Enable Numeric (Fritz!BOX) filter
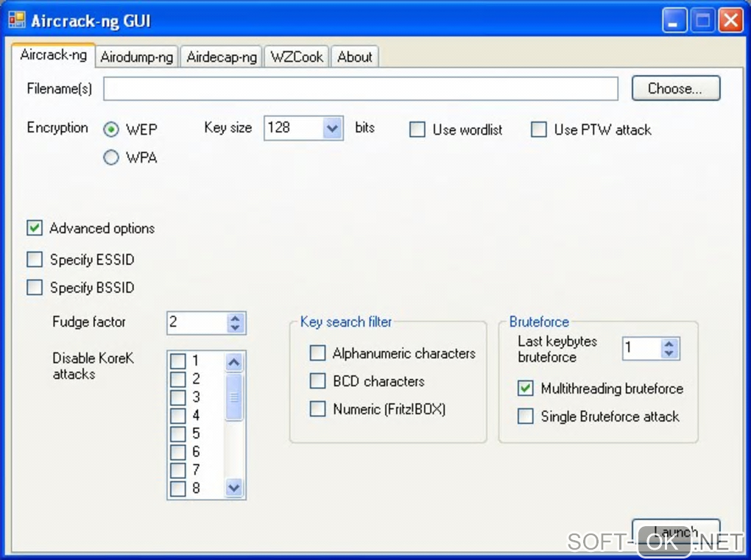The image size is (751, 560). [x=317, y=408]
